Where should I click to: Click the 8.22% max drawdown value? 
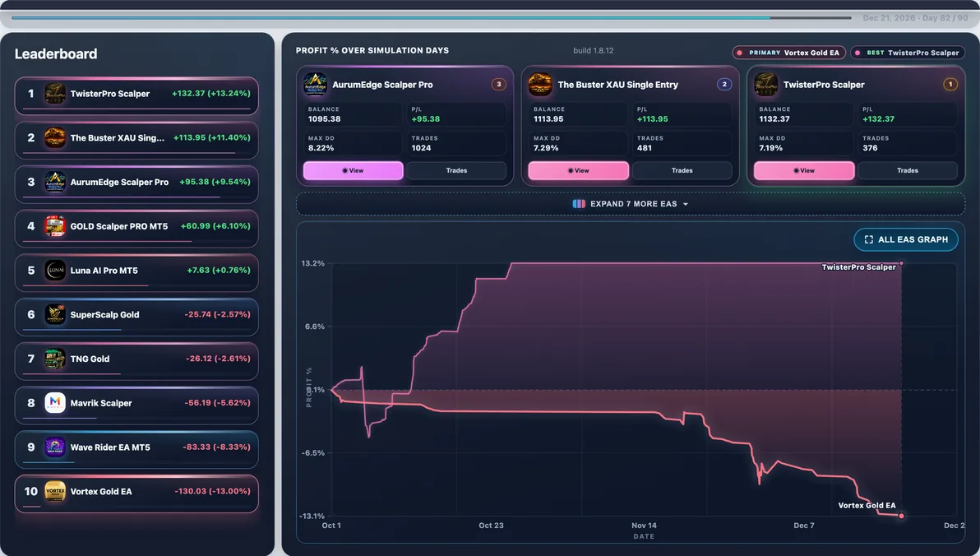click(x=321, y=148)
